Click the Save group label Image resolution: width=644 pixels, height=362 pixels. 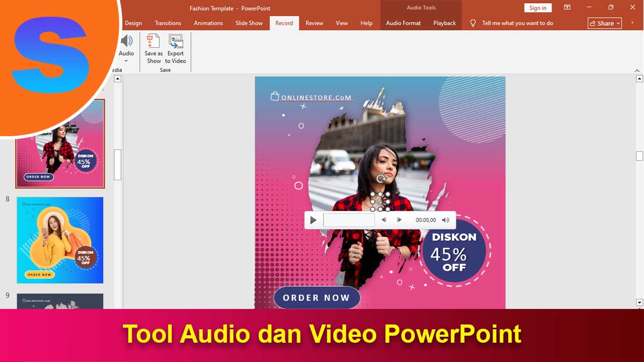pyautogui.click(x=165, y=70)
